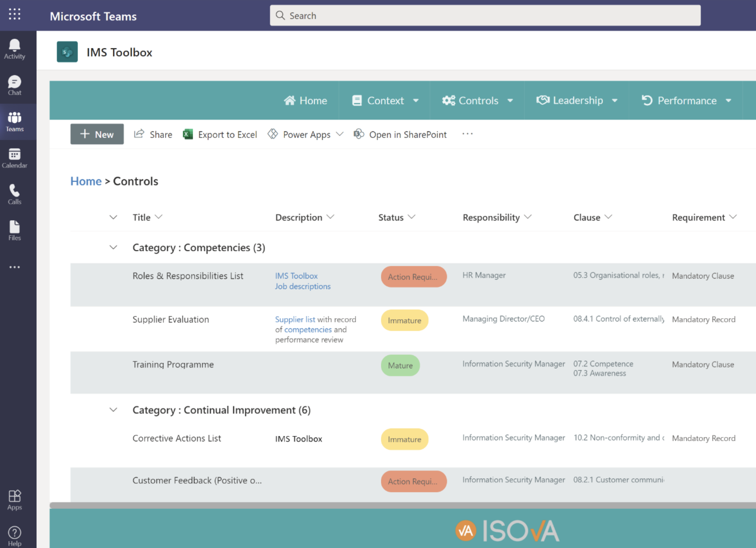
Task: Switch to the Leadership tab
Action: tap(577, 100)
